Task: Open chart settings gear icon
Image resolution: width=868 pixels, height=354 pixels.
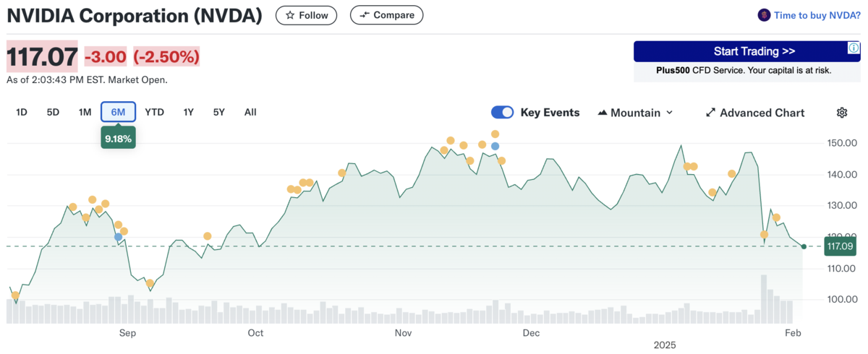Action: pyautogui.click(x=842, y=113)
